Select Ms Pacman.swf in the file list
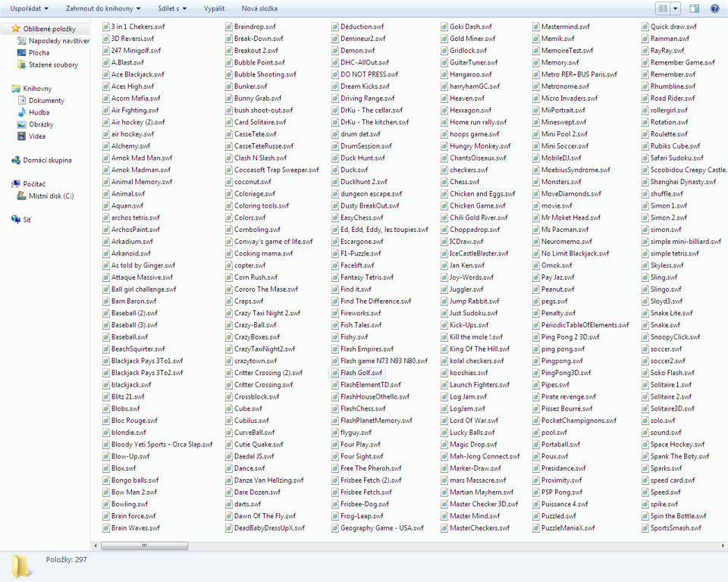This screenshot has width=728, height=582. tap(560, 230)
